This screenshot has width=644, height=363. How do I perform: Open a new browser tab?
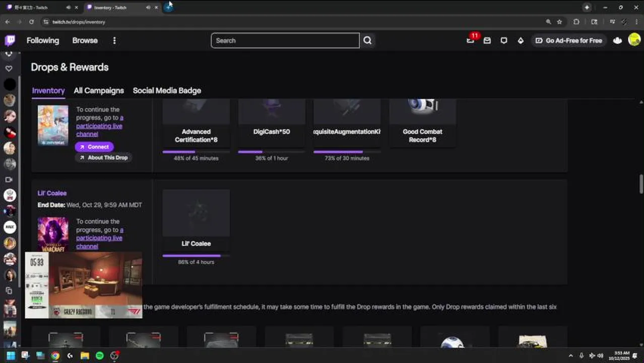coord(168,7)
